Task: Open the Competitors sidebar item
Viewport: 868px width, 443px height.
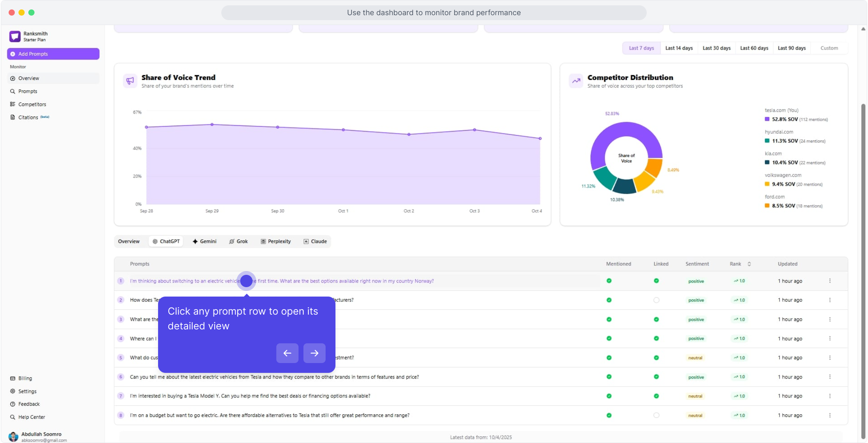Action: click(x=32, y=104)
